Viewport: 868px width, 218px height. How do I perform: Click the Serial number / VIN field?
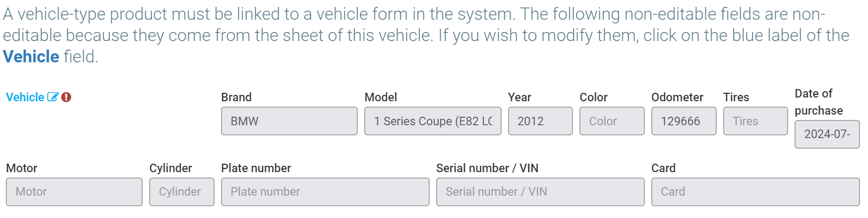[540, 192]
